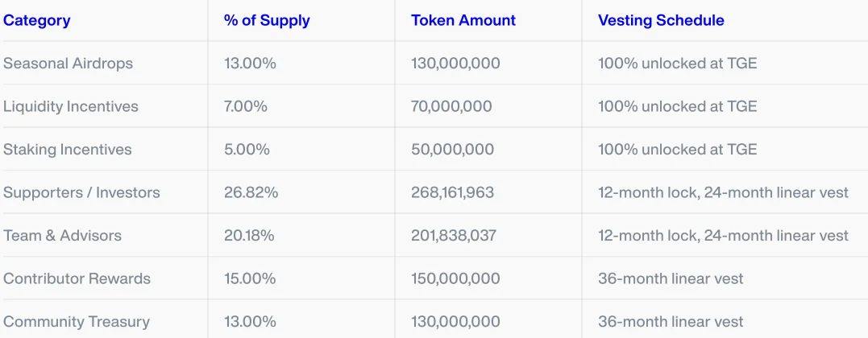Click the 20.18% supply value

tap(249, 236)
